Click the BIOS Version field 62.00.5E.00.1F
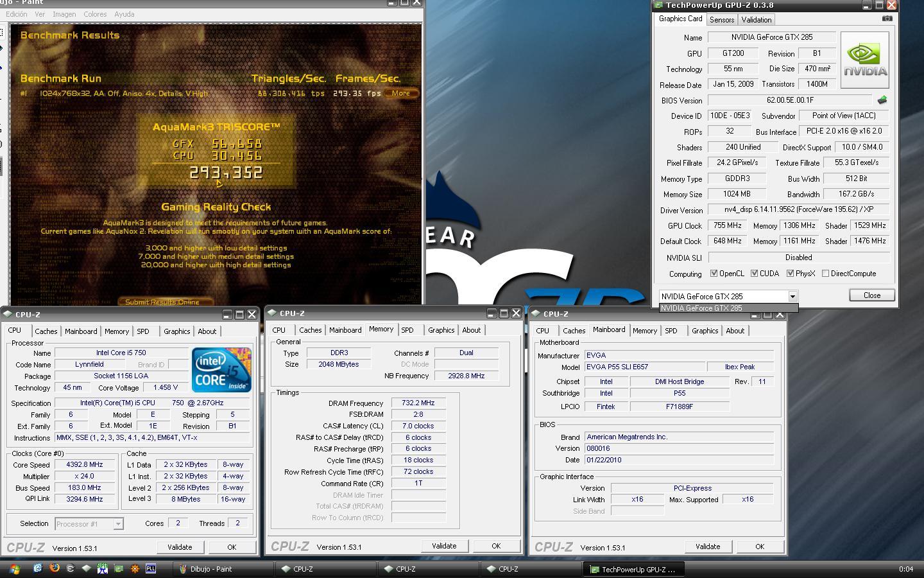924x578 pixels. click(x=790, y=100)
